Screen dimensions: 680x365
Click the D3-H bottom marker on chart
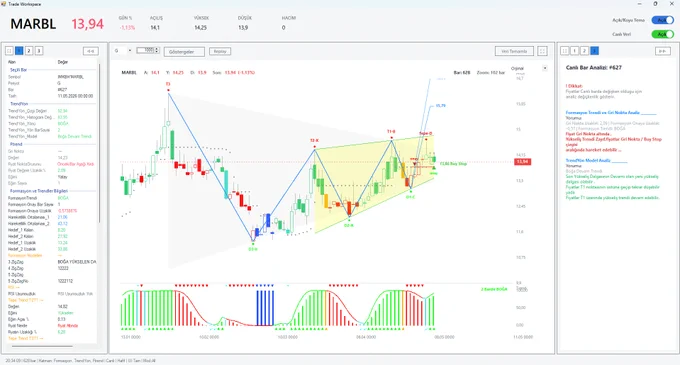(x=253, y=249)
